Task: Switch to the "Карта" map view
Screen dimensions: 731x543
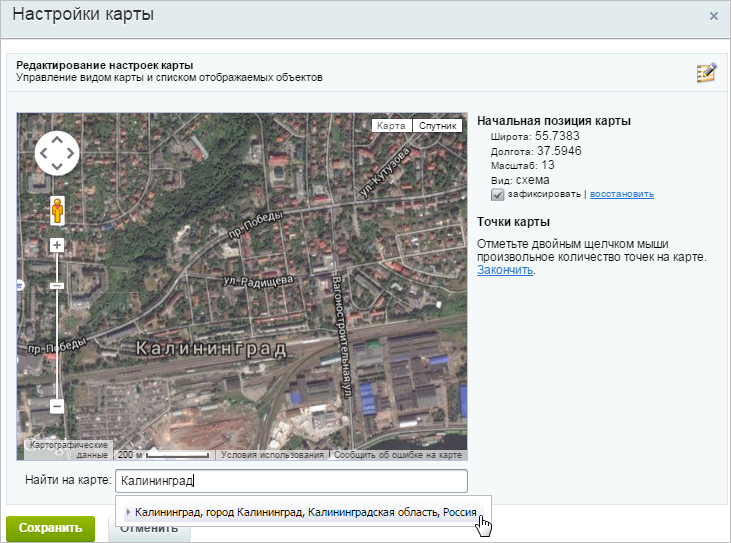Action: [391, 126]
